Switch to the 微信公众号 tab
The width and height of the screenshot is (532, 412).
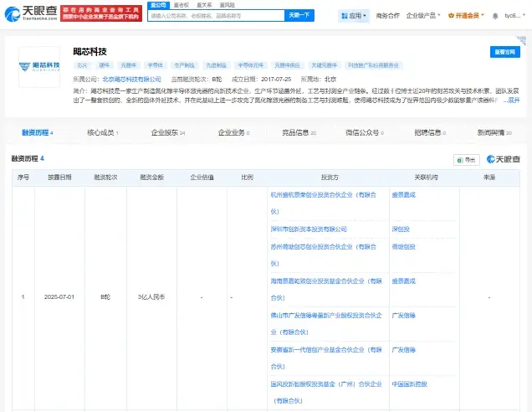pyautogui.click(x=365, y=132)
